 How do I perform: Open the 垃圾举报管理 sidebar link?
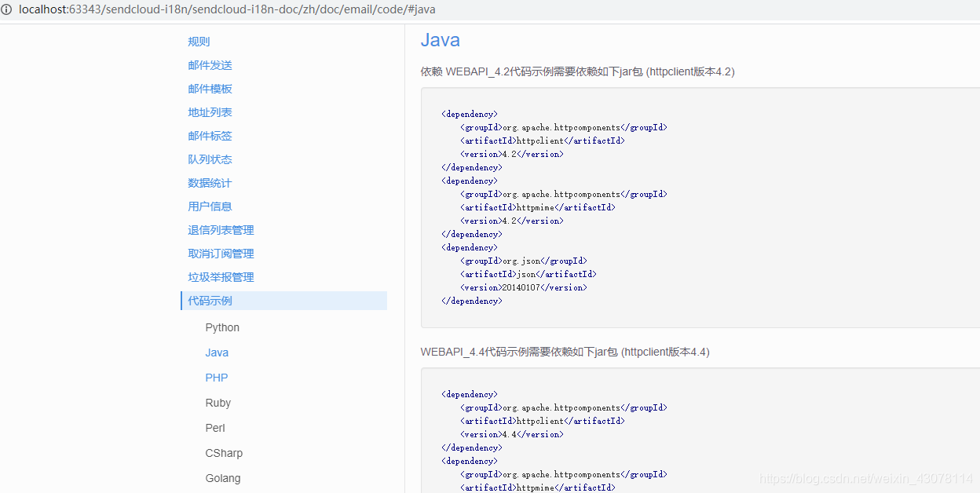[x=221, y=277]
